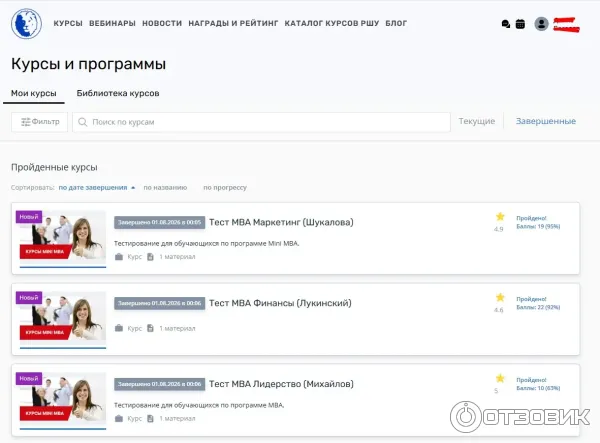The image size is (600, 443).
Task: Click '1 материал' in Маркетинг card
Action: (177, 257)
